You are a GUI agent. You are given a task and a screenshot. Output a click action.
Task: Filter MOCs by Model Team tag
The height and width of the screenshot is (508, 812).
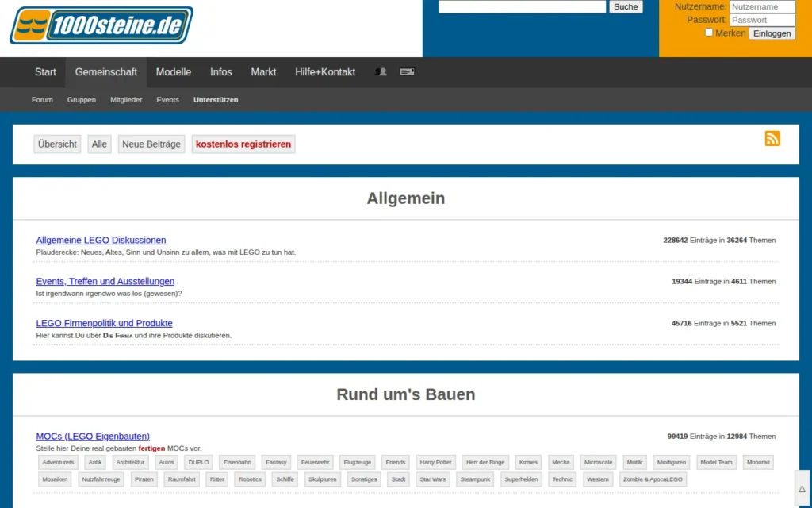click(x=717, y=463)
